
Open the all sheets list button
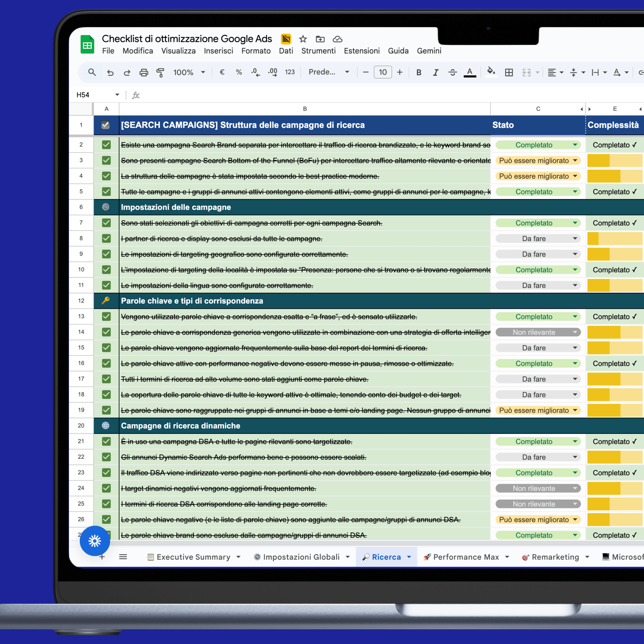[123, 557]
